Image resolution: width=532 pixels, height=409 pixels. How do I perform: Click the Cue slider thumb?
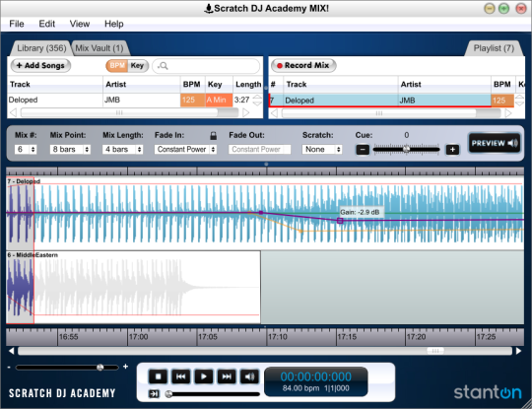coord(406,149)
